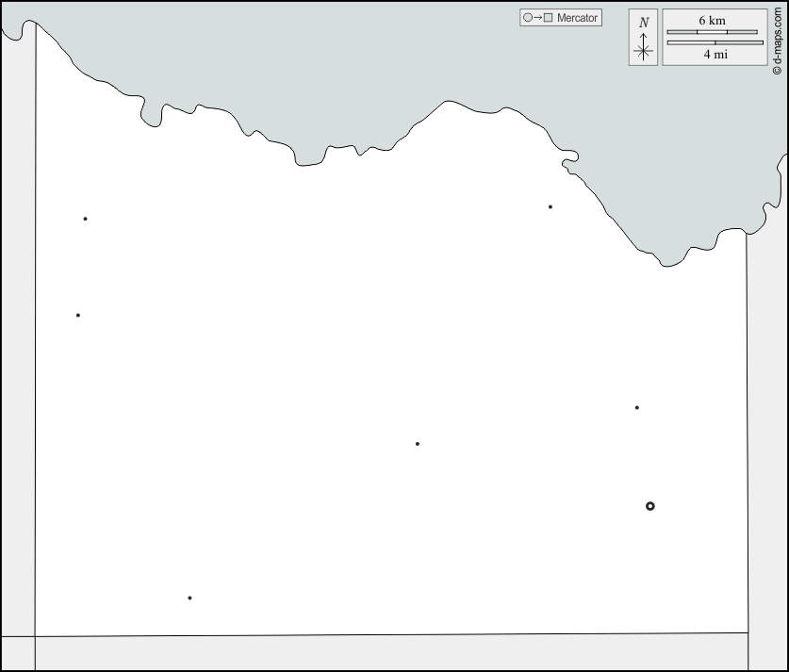Select the lower of the two western border dots
This screenshot has height=672, width=789.
coord(78,316)
